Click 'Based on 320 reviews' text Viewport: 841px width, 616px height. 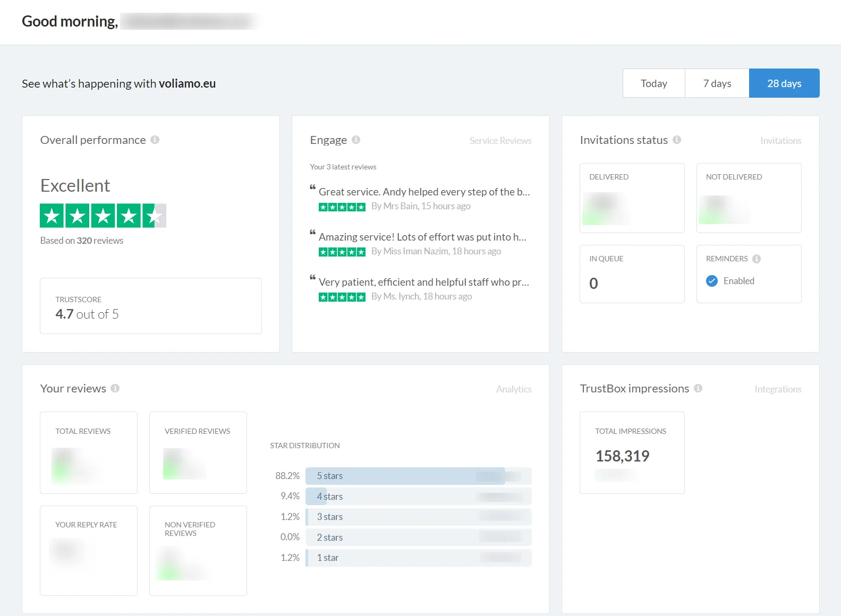[x=82, y=241]
